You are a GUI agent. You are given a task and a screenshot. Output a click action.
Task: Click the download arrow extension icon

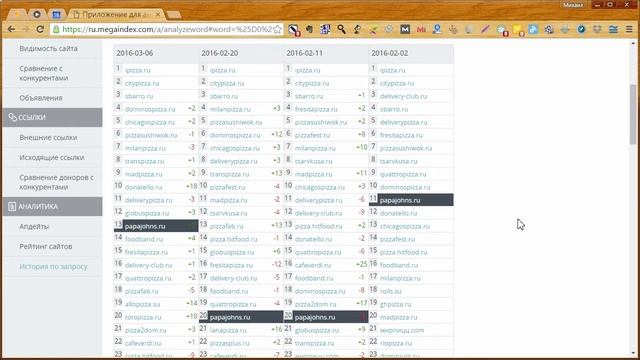[565, 29]
